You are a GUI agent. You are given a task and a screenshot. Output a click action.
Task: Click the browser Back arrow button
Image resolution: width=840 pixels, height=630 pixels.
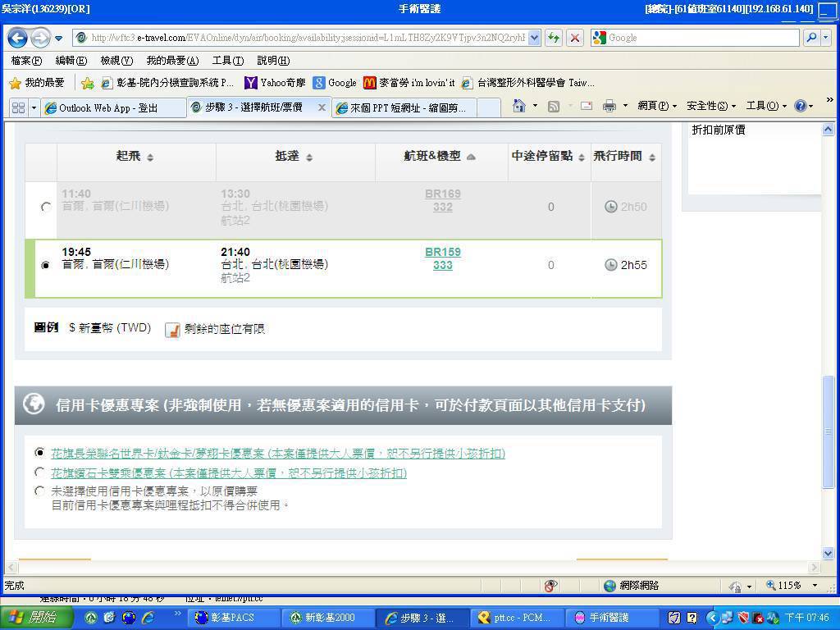point(17,38)
